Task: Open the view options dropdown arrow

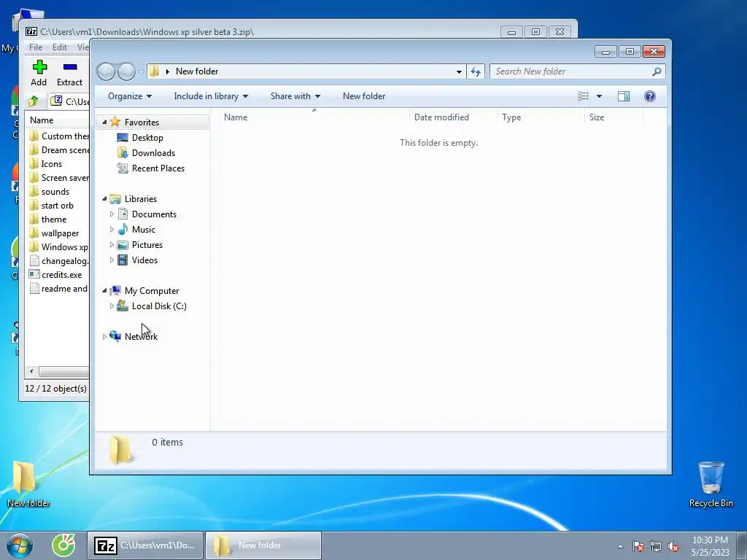Action: pos(600,96)
